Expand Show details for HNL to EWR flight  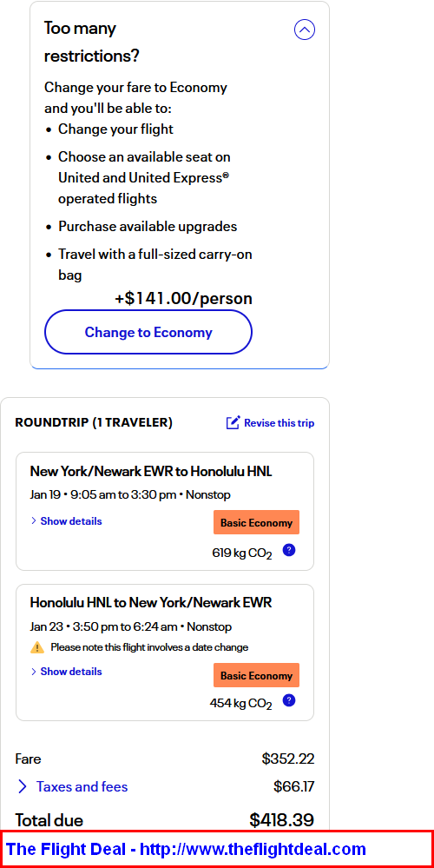[66, 672]
